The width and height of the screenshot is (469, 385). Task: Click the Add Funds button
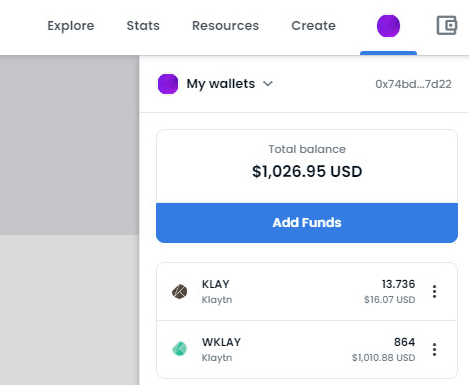[x=307, y=223]
